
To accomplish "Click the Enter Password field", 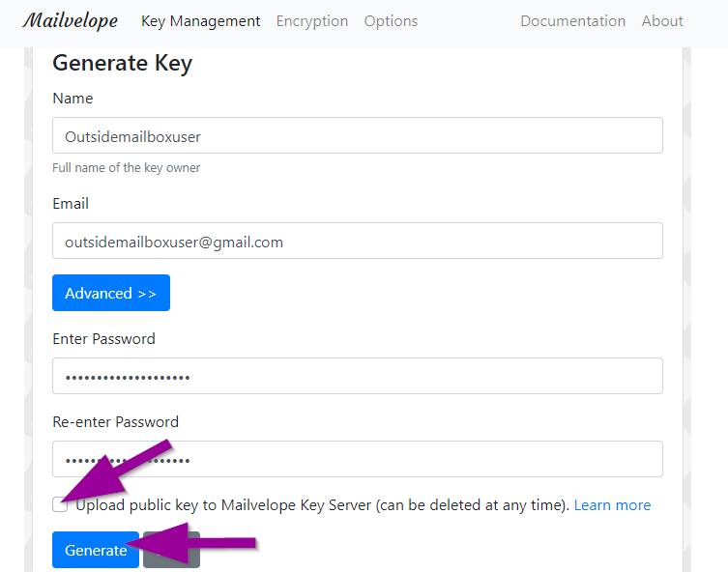I will [x=358, y=376].
